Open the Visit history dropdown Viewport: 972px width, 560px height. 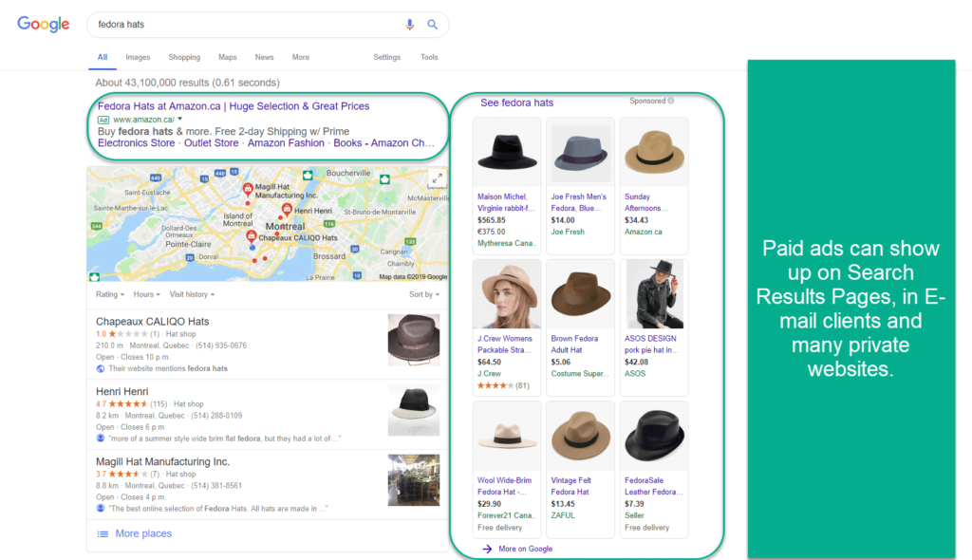(192, 294)
